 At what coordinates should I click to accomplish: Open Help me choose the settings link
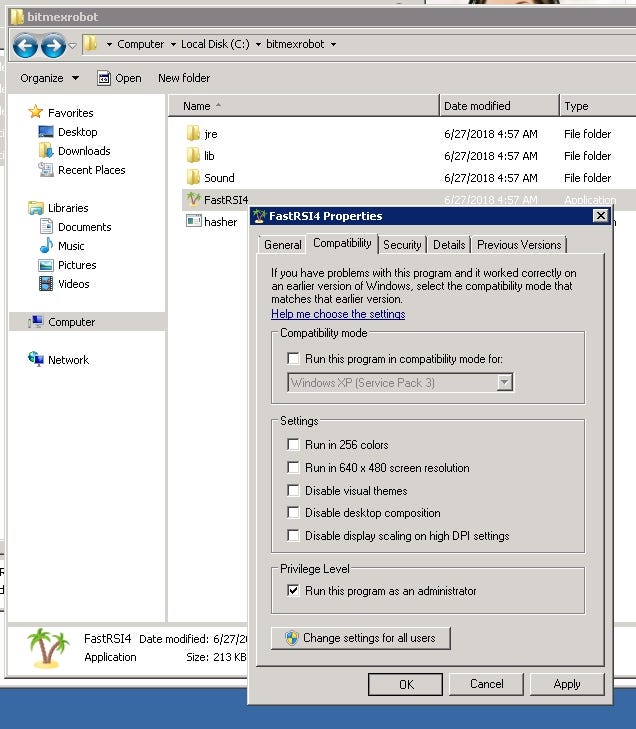click(338, 314)
